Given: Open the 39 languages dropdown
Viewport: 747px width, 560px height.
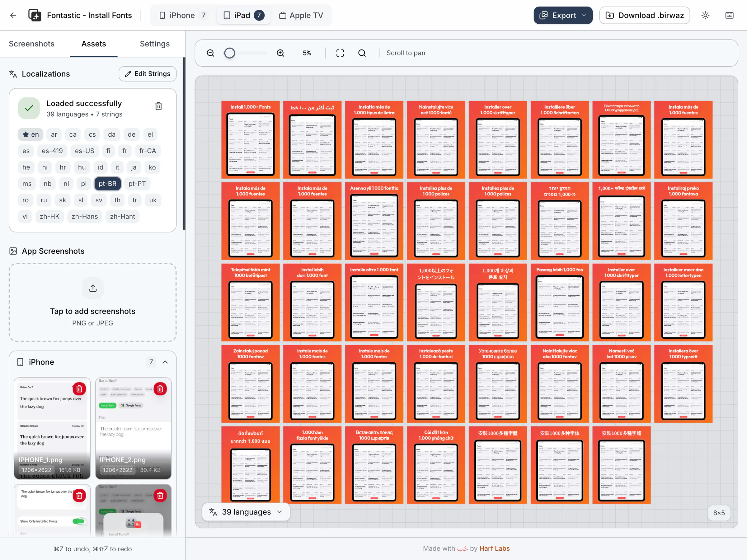Looking at the screenshot, I should click(x=246, y=512).
